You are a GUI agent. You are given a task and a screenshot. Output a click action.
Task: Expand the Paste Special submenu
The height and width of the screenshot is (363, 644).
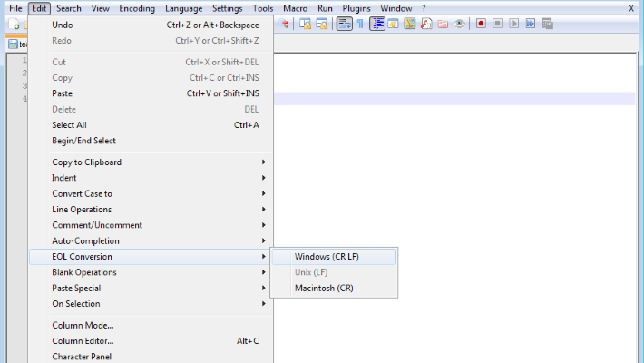[151, 289]
